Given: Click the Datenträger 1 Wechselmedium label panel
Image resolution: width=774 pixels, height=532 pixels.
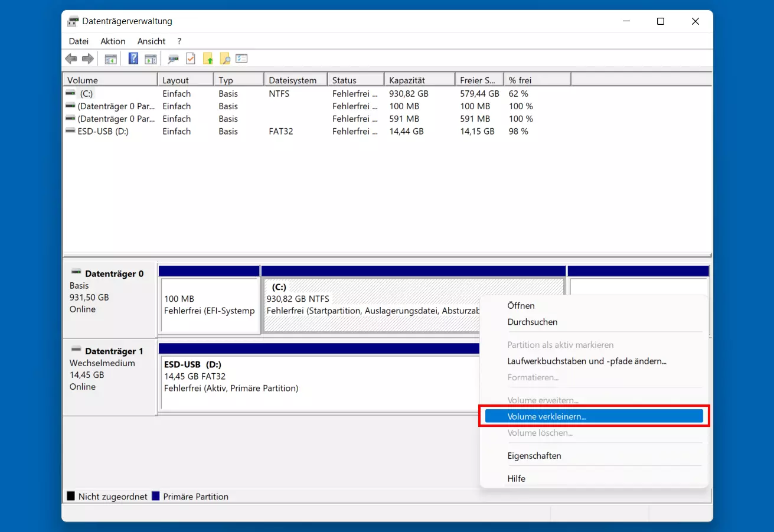Looking at the screenshot, I should click(x=110, y=377).
